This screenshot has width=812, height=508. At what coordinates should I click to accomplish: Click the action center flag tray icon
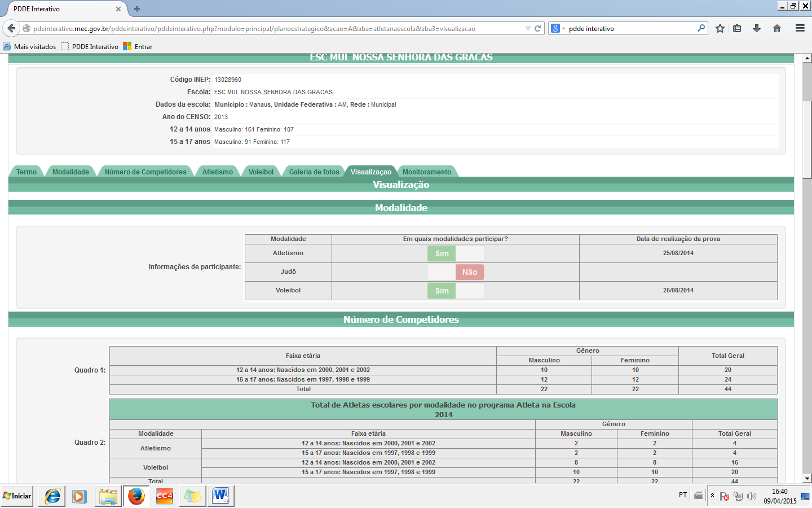[x=725, y=496]
